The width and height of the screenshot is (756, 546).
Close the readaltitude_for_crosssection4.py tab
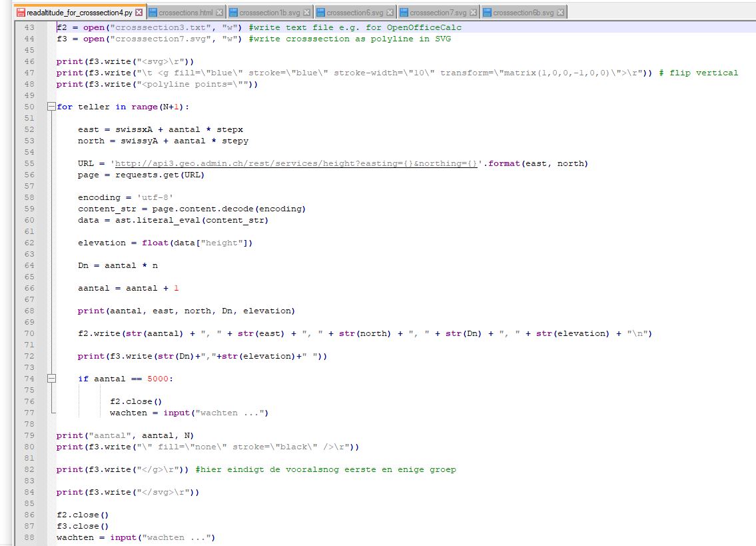point(139,13)
